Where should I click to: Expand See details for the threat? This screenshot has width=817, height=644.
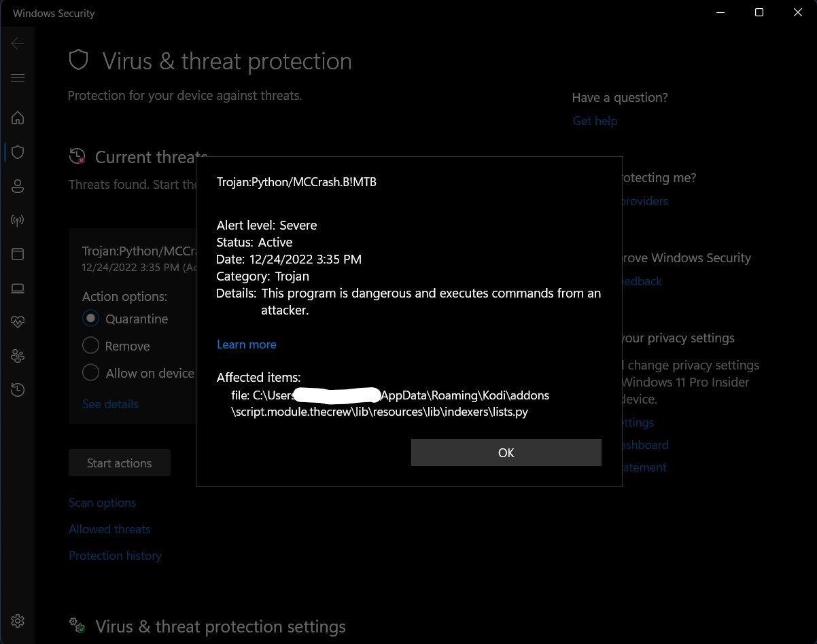point(109,404)
